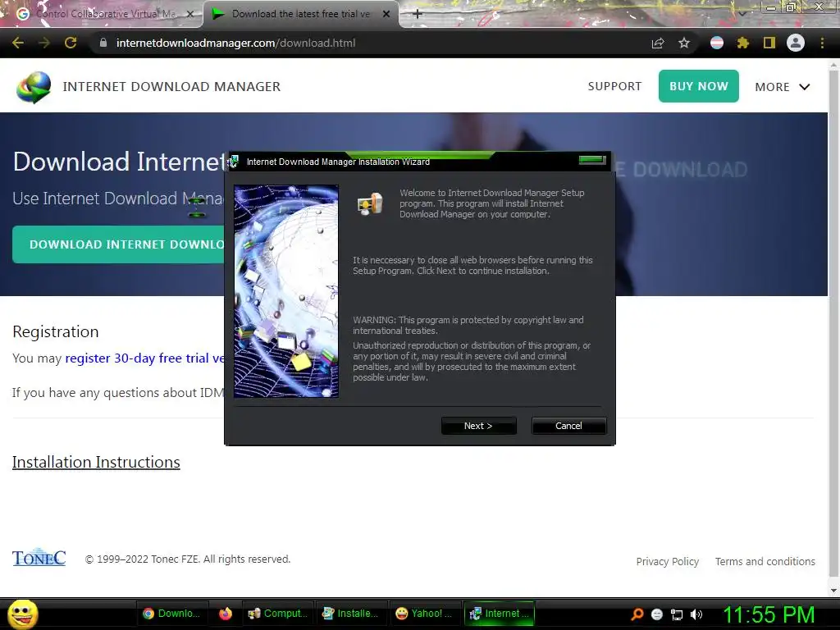Click the round face tray icon

[657, 614]
